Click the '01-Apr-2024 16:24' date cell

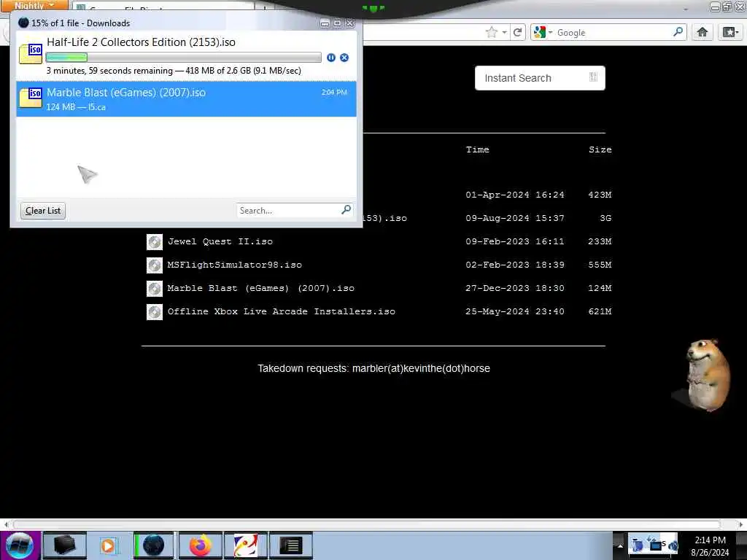514,195
